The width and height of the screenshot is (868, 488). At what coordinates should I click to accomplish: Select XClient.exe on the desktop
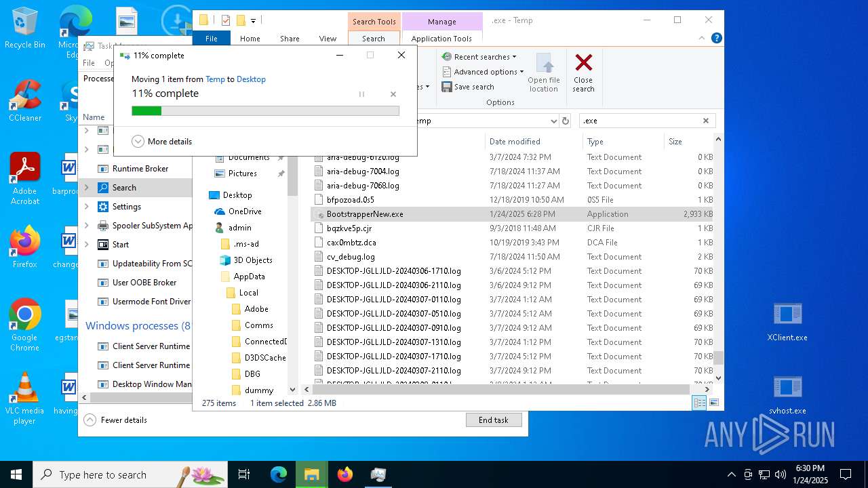pos(787,322)
